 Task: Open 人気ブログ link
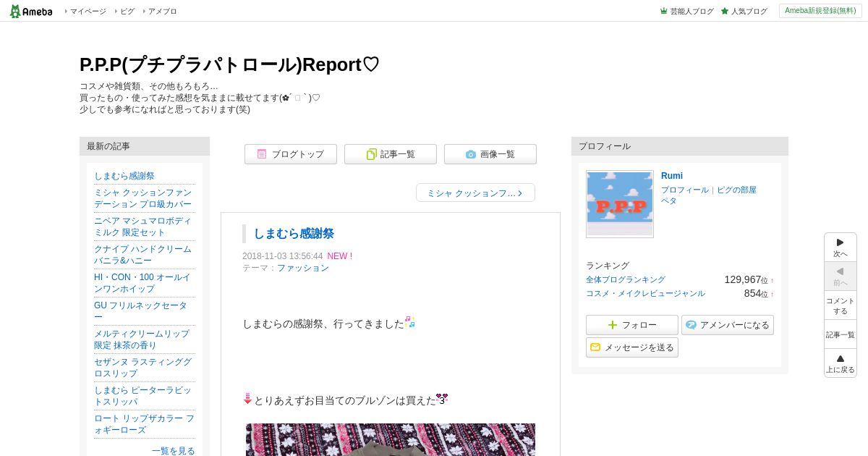(x=749, y=12)
